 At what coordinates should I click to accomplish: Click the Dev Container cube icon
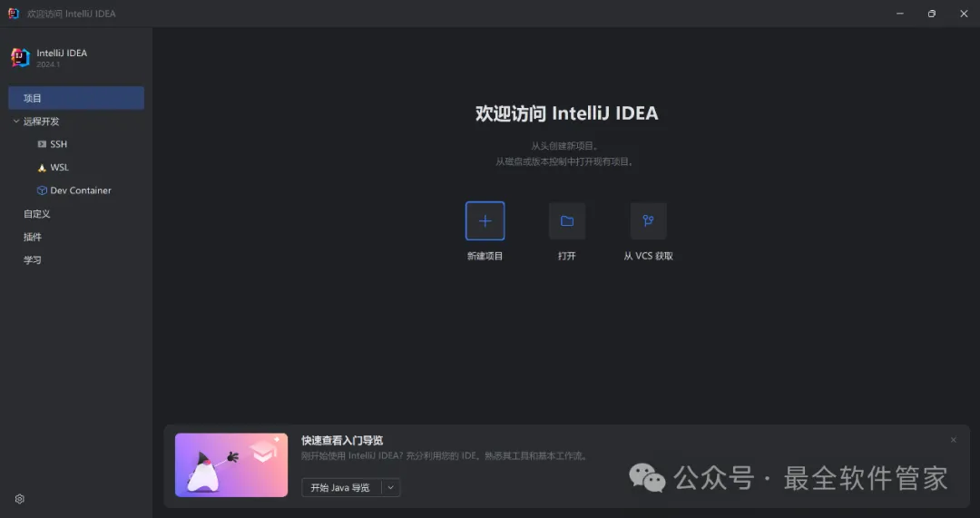(42, 191)
